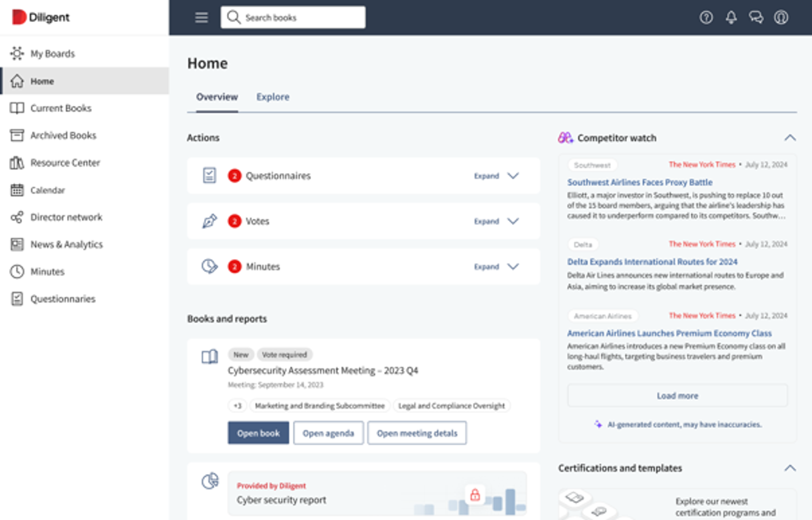Image resolution: width=812 pixels, height=520 pixels.
Task: Open Resource Center from sidebar
Action: [x=84, y=163]
